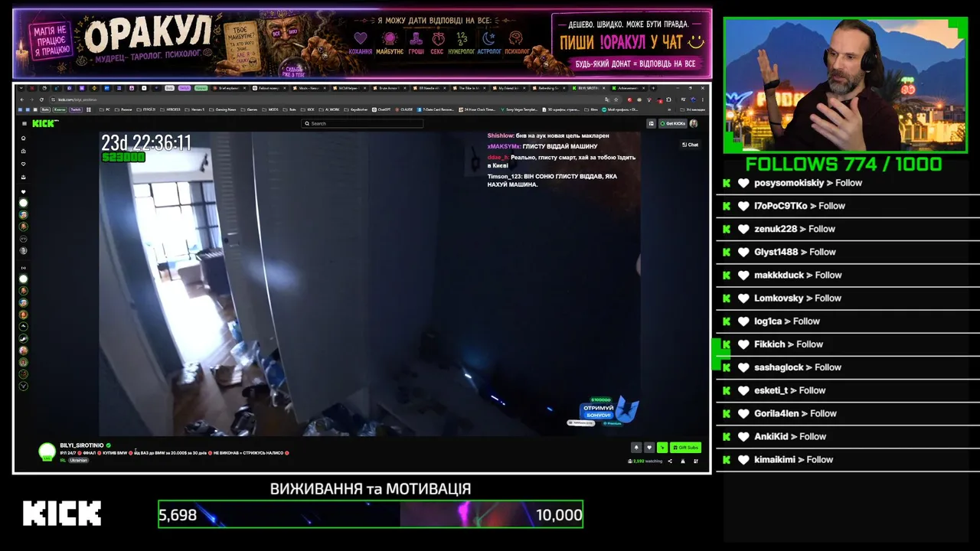Open the My Friend browser tab
The image size is (980, 551).
pos(511,88)
